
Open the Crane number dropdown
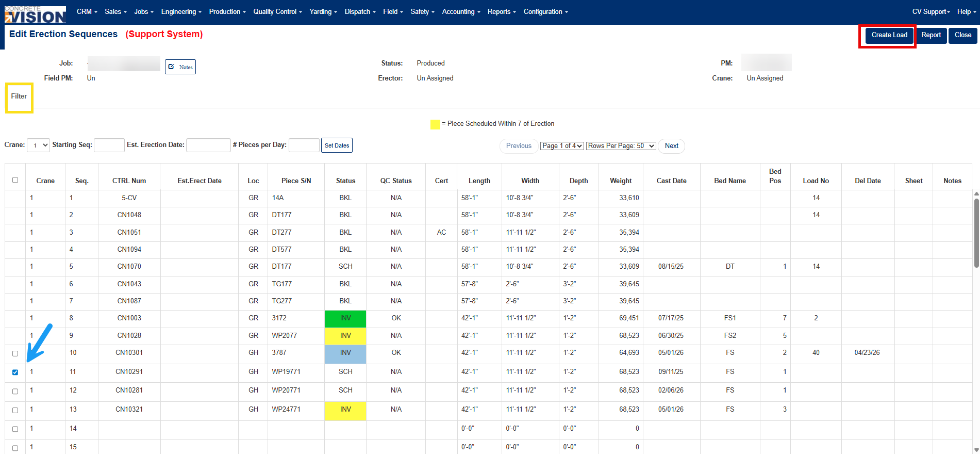[38, 145]
